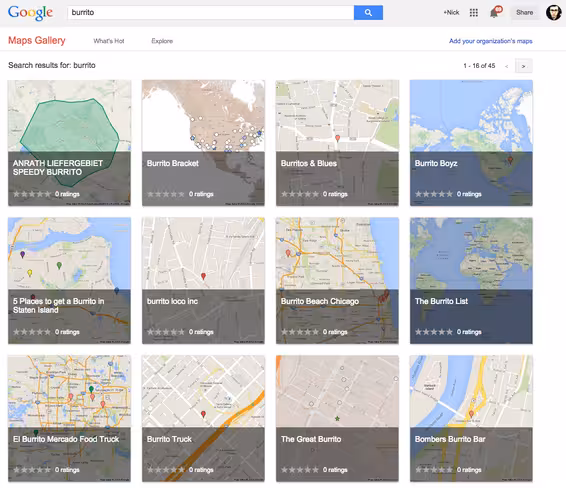This screenshot has height=488, width=566.
Task: Click the yellow pin on Staten Island map
Action: pyautogui.click(x=30, y=273)
